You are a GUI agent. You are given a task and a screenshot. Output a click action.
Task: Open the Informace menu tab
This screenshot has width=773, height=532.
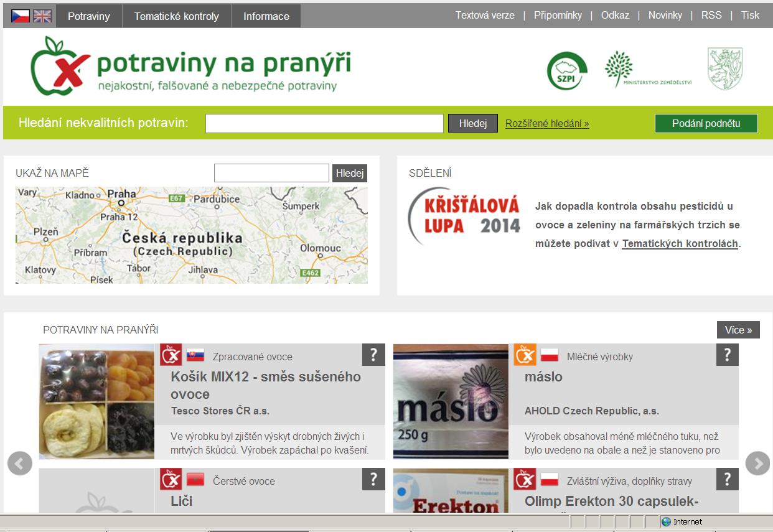click(266, 16)
